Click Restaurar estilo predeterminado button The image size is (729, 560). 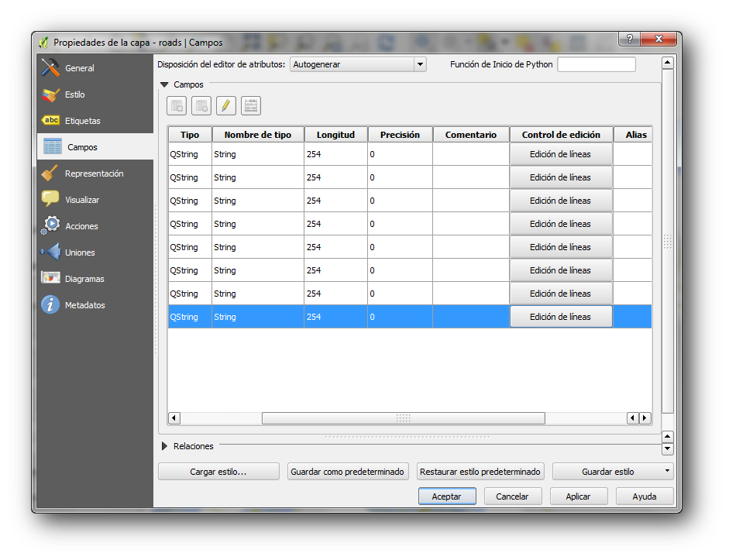click(480, 472)
